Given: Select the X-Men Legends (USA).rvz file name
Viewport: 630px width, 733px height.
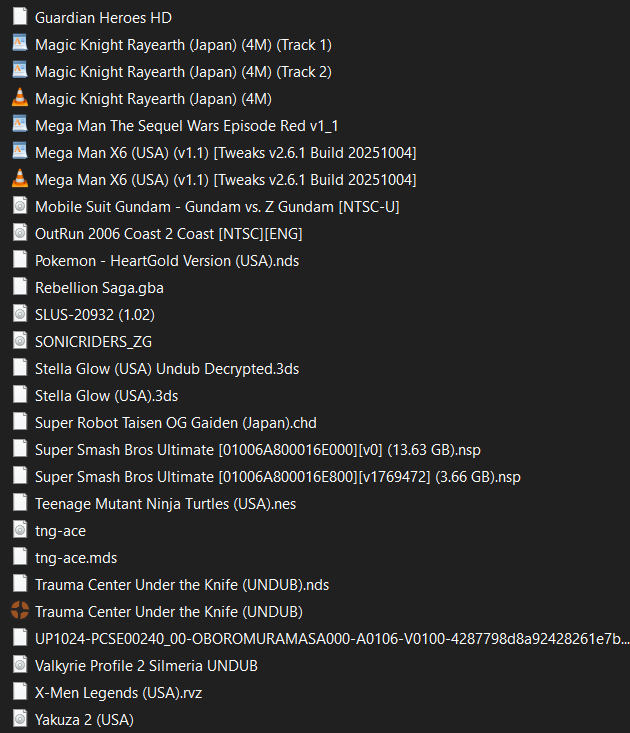Looking at the screenshot, I should tap(119, 693).
